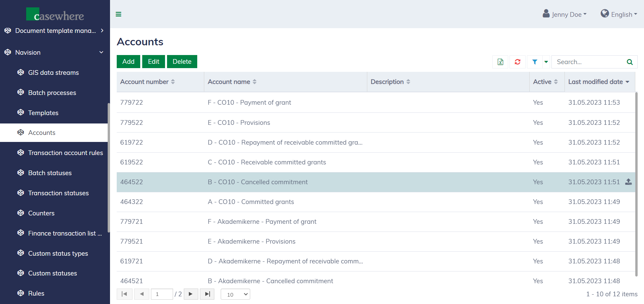Click the red refresh icon
The width and height of the screenshot is (644, 304).
(x=518, y=62)
